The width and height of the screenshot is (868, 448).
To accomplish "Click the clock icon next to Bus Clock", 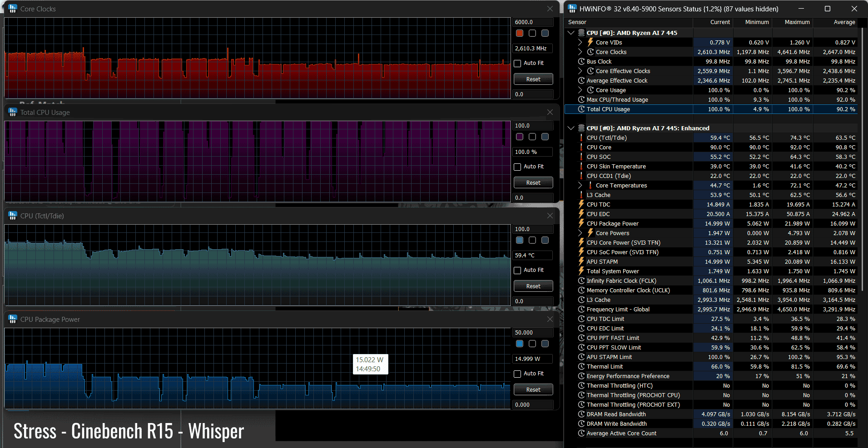I will 581,61.
